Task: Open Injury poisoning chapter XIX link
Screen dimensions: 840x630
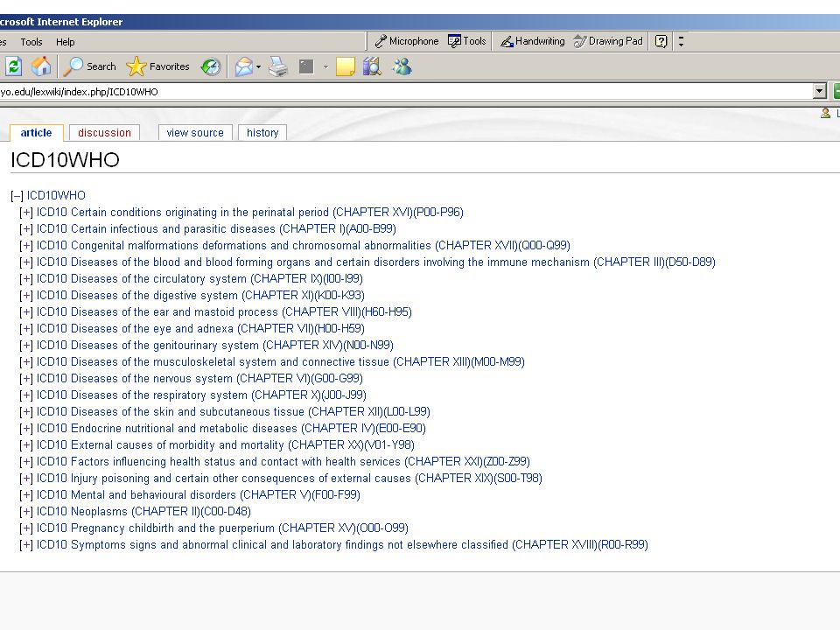Action: coord(290,479)
